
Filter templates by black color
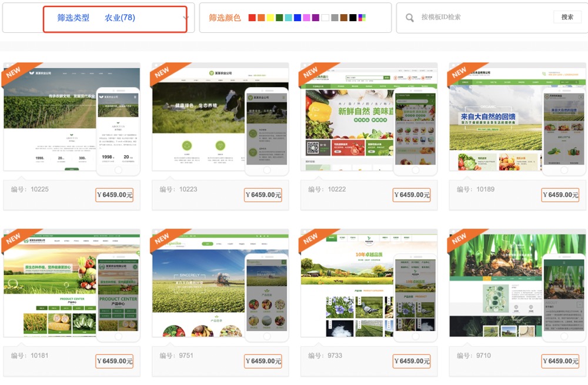353,18
